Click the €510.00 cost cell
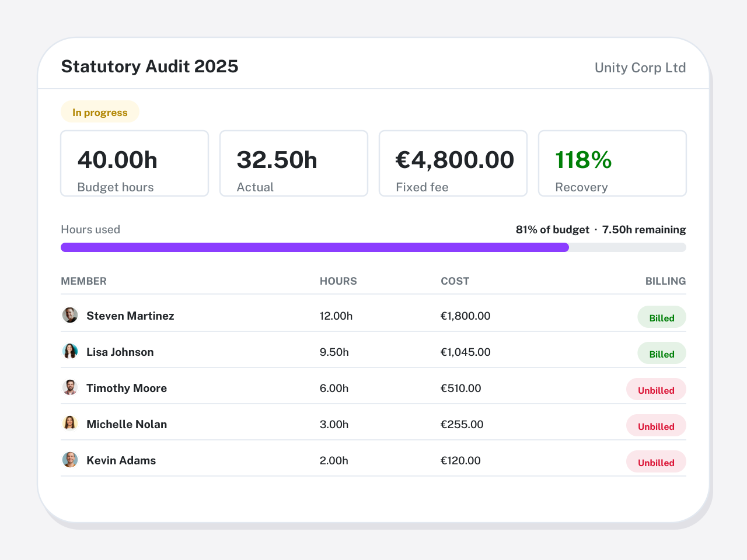747x560 pixels. click(461, 388)
